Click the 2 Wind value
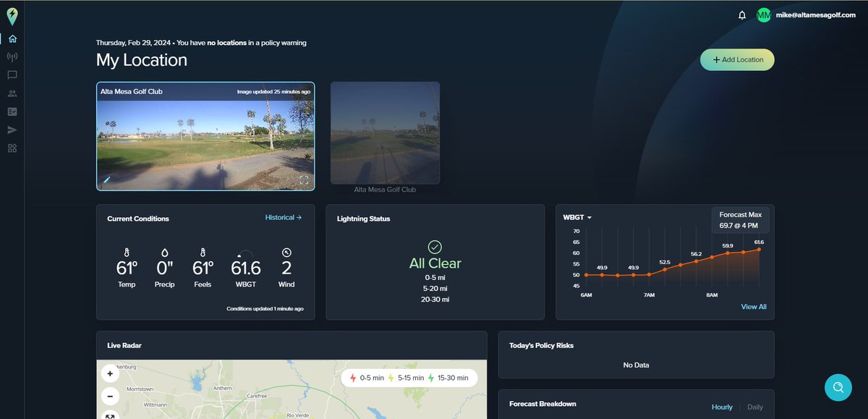Screen dimensions: 868x419 [286, 268]
